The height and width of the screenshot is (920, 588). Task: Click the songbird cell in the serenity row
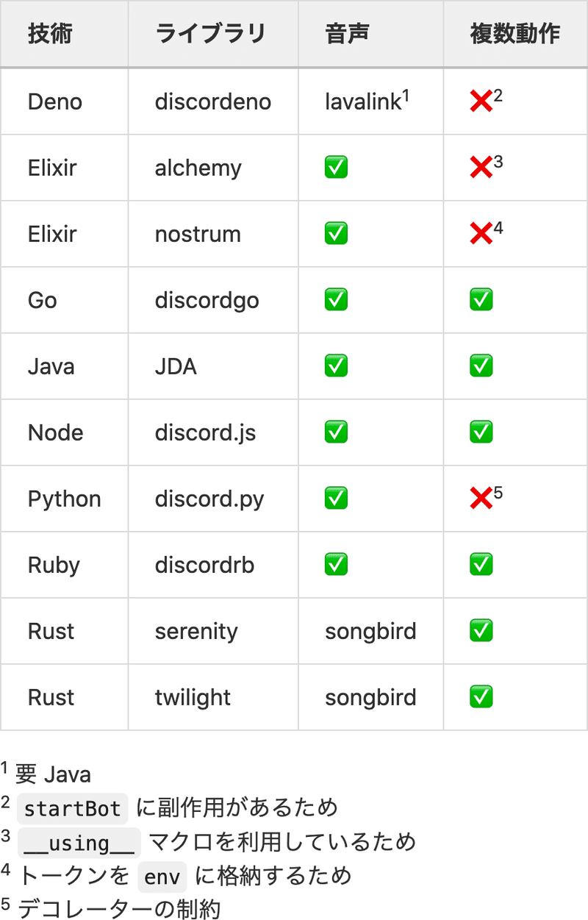[370, 631]
